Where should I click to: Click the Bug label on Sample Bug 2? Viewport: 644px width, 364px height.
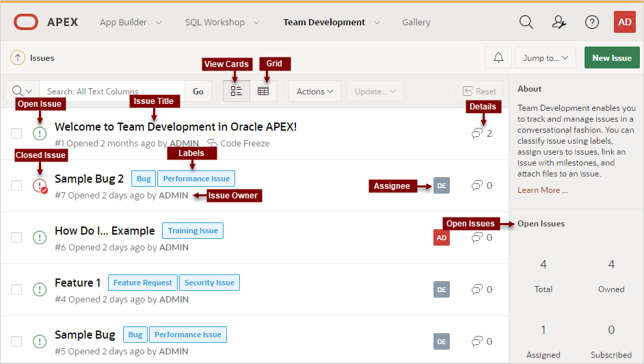pyautogui.click(x=144, y=179)
